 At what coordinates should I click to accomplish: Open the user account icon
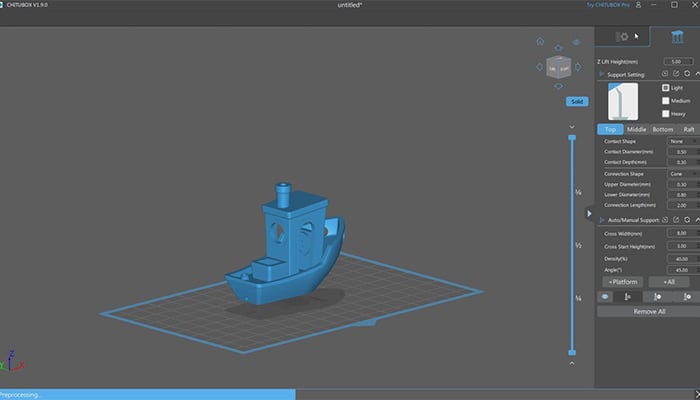[x=639, y=4]
